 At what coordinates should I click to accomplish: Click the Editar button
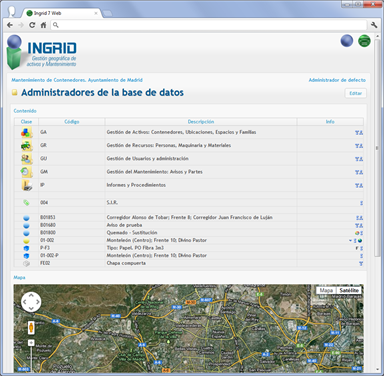[355, 93]
